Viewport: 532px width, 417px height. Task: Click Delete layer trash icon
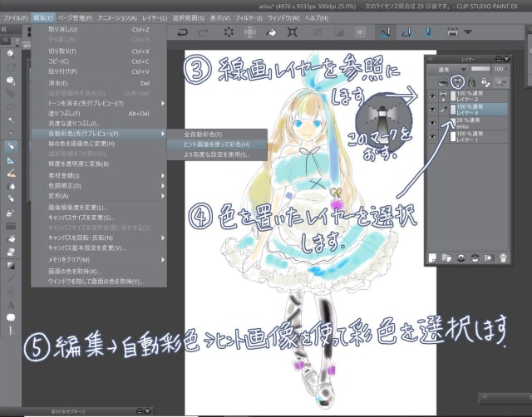(x=503, y=258)
